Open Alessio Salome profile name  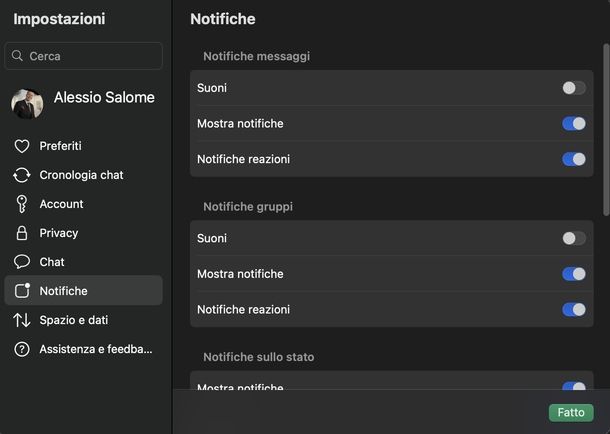pyautogui.click(x=104, y=98)
